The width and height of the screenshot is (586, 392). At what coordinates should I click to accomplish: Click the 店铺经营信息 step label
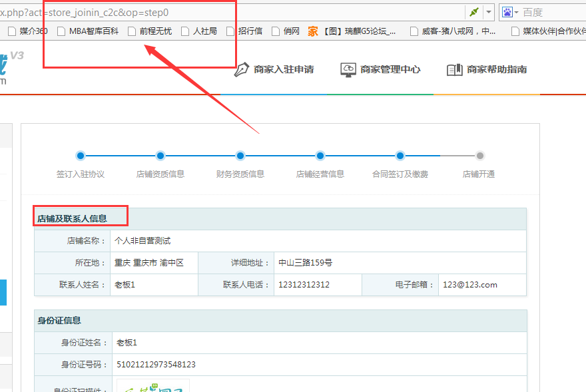click(x=320, y=174)
